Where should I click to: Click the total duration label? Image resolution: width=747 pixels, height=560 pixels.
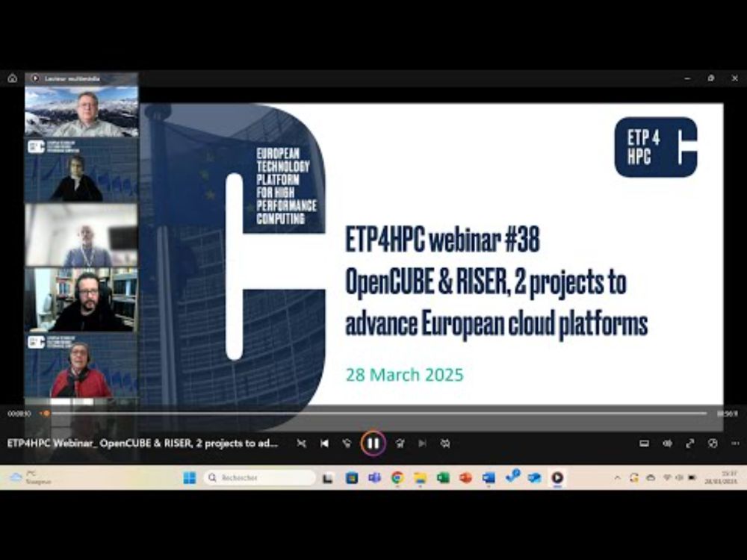click(728, 414)
